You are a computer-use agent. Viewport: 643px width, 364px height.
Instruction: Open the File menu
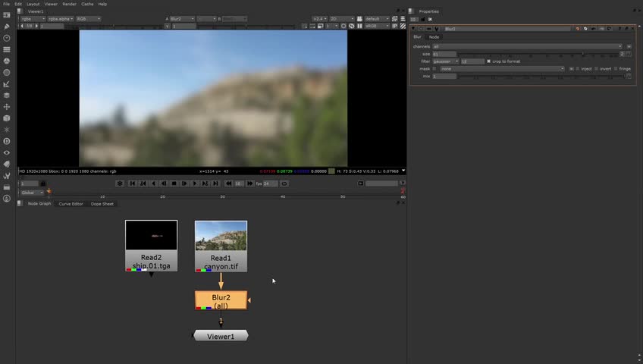point(6,4)
